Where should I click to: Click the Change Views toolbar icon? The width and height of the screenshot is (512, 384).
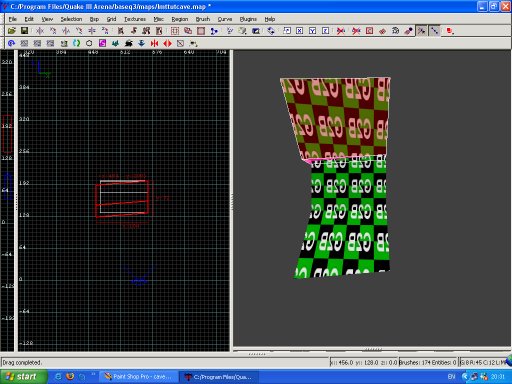[229, 31]
